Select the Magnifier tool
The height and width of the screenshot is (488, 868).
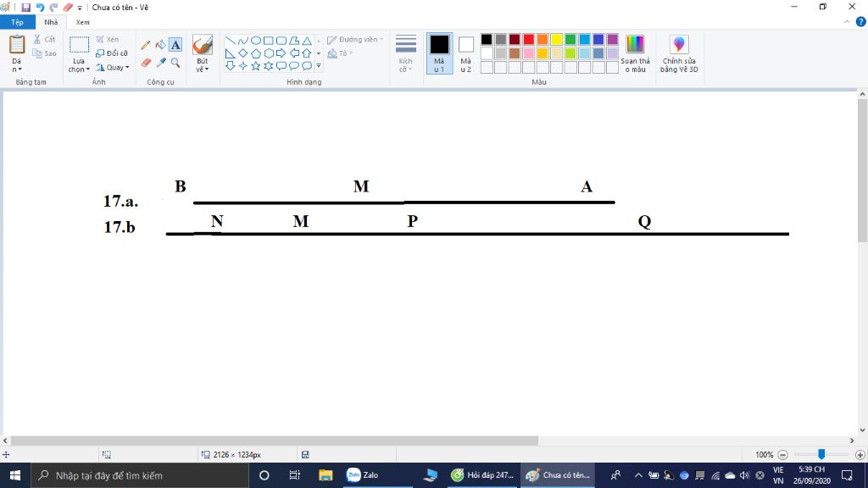(175, 63)
